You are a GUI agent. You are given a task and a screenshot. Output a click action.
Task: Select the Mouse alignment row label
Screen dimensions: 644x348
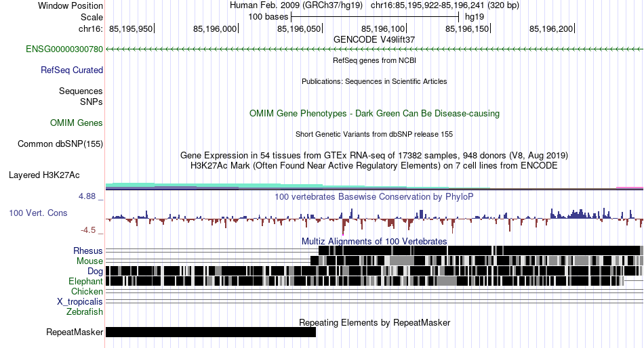click(89, 261)
